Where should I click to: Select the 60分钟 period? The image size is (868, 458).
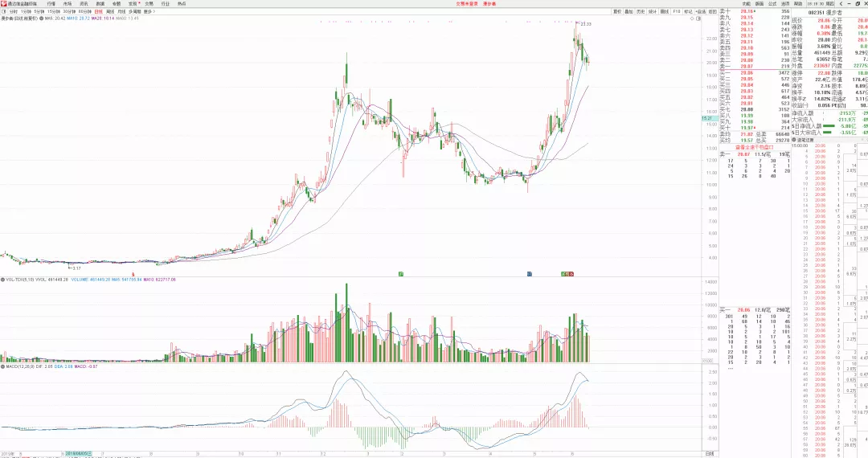[84, 11]
